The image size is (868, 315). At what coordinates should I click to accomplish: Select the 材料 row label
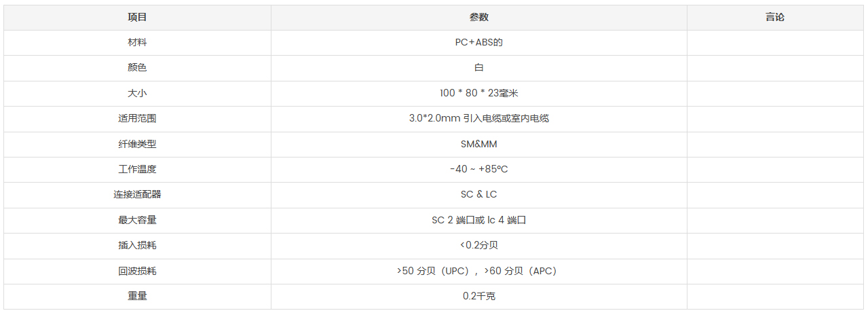click(137, 42)
